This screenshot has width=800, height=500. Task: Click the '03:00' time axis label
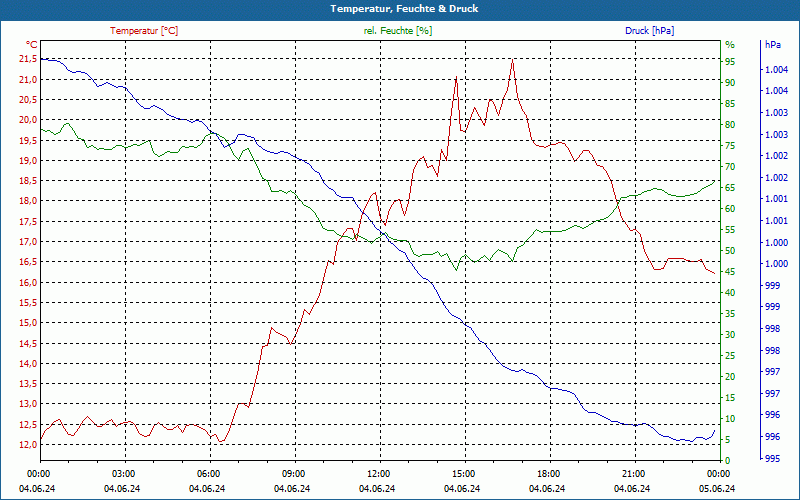click(122, 473)
